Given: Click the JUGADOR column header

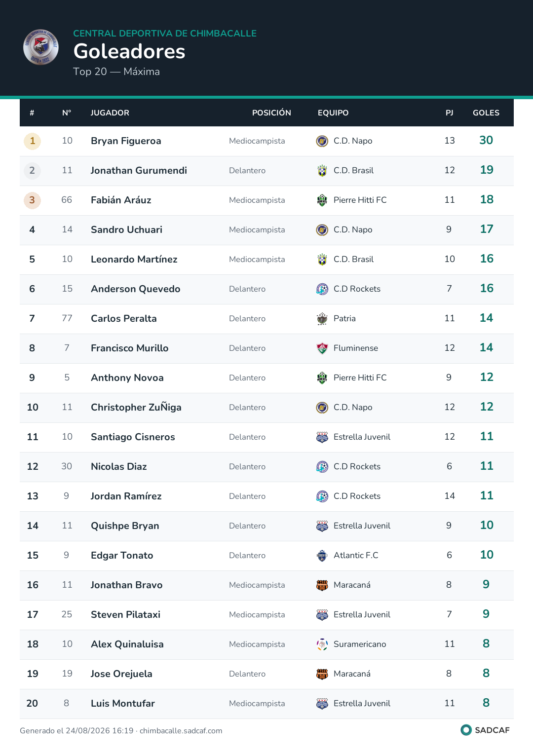Looking at the screenshot, I should pos(110,113).
